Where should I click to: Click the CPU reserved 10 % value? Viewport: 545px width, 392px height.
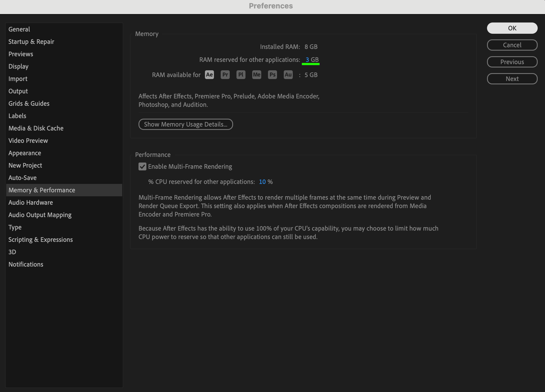click(262, 182)
